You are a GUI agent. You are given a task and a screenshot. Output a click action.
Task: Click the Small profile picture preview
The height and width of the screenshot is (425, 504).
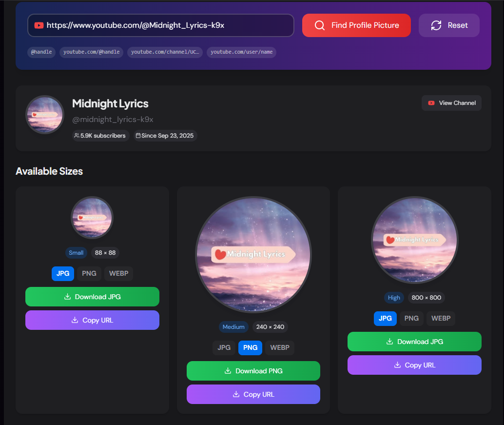tap(92, 218)
